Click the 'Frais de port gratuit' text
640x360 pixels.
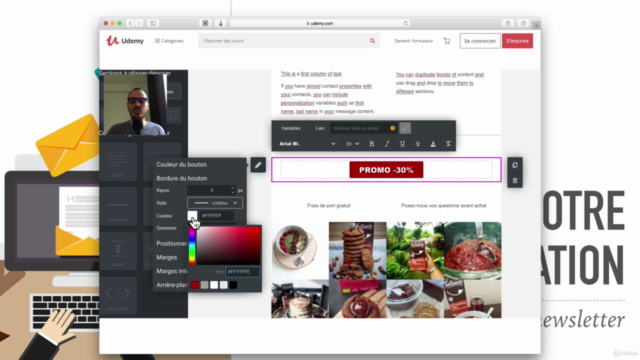pyautogui.click(x=329, y=206)
